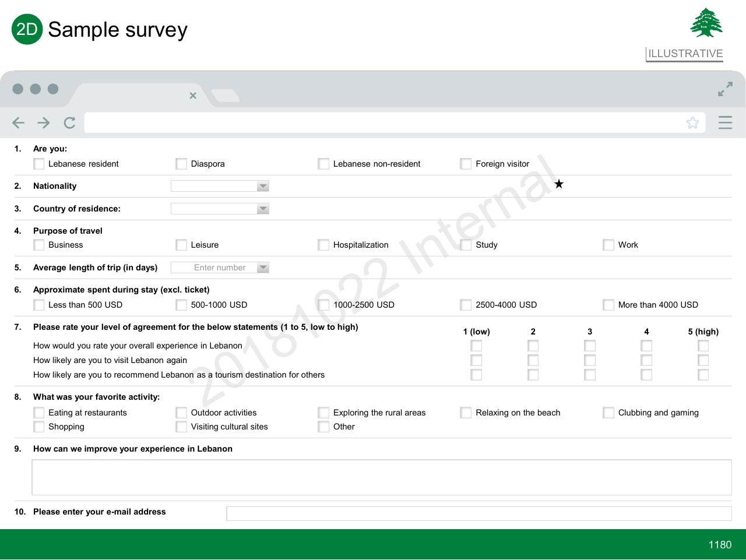Reload the page with the refresh icon
This screenshot has height=560, width=746.
(70, 122)
